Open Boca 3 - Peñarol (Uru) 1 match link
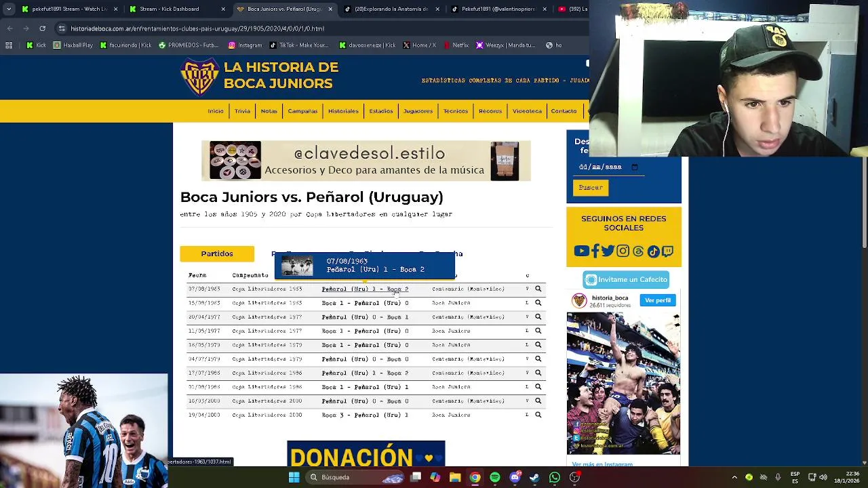This screenshot has width=868, height=488. click(365, 415)
